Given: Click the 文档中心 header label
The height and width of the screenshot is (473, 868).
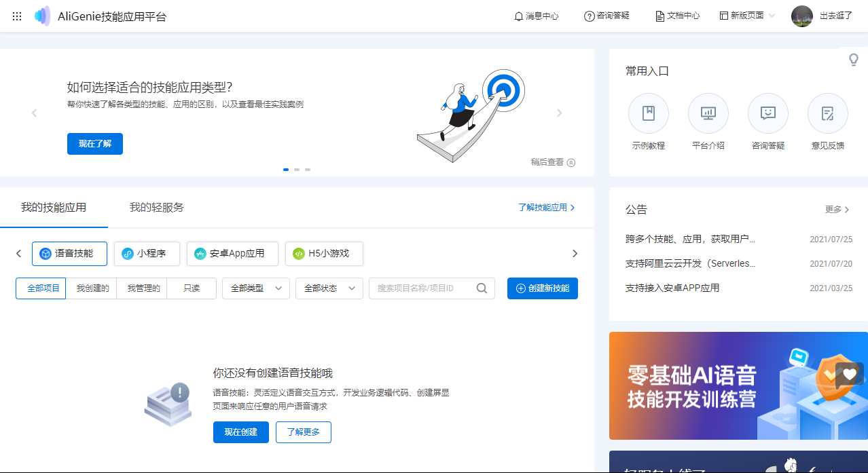Looking at the screenshot, I should (683, 16).
